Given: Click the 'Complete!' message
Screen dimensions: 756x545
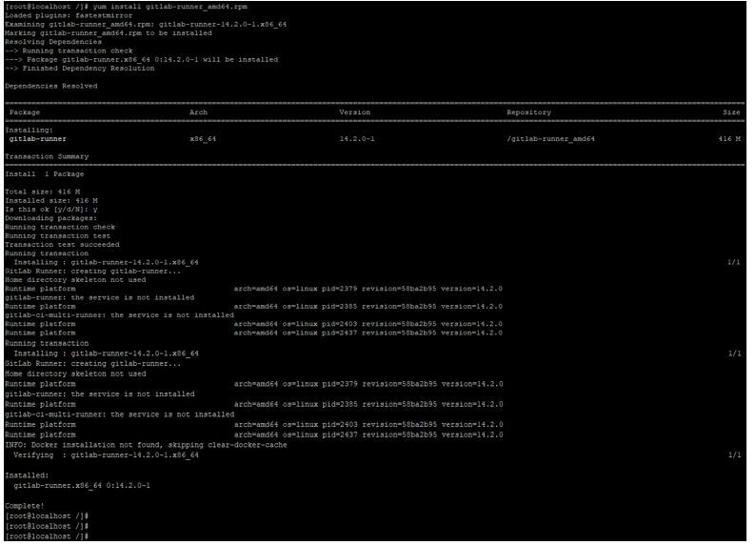Looking at the screenshot, I should [25, 506].
